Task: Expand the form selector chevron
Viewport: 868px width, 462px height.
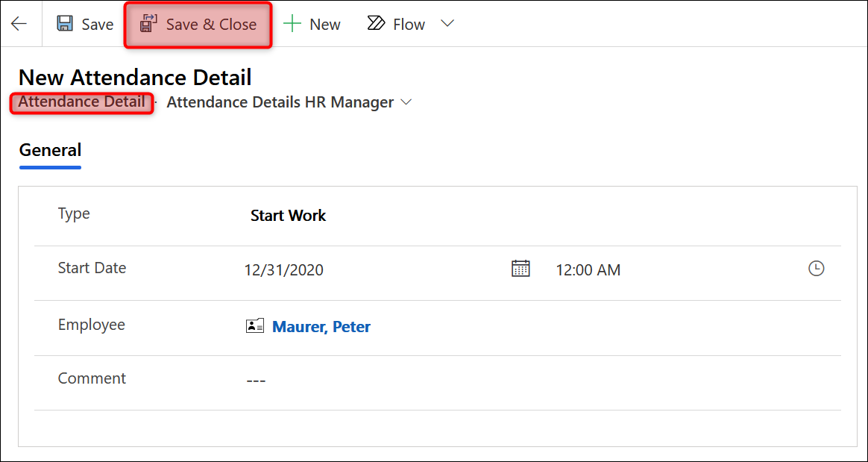Action: [x=406, y=102]
